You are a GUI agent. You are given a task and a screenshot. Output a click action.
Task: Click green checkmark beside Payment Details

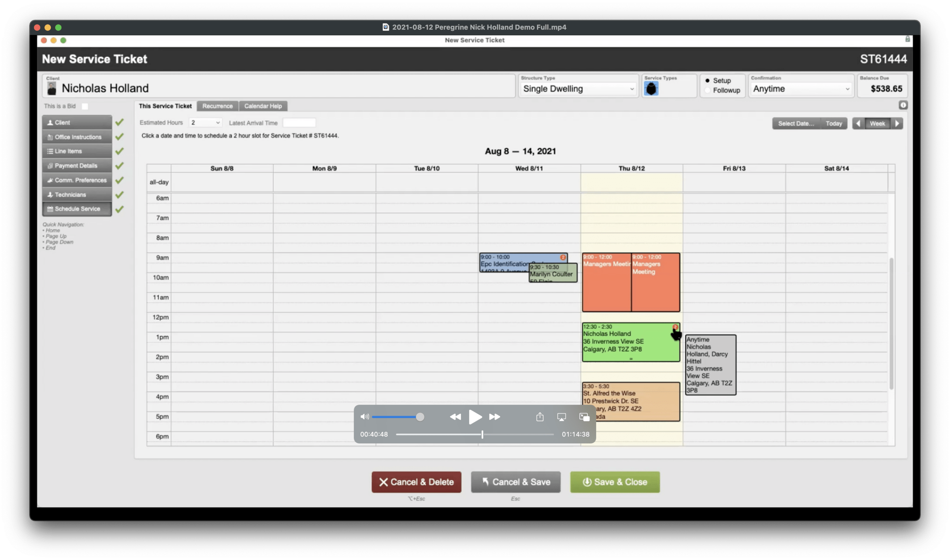pyautogui.click(x=120, y=166)
